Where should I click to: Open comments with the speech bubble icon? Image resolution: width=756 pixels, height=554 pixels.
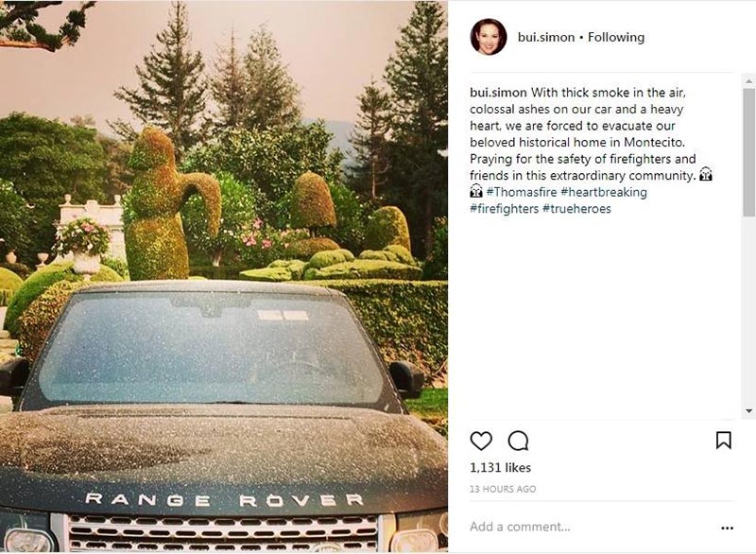518,441
